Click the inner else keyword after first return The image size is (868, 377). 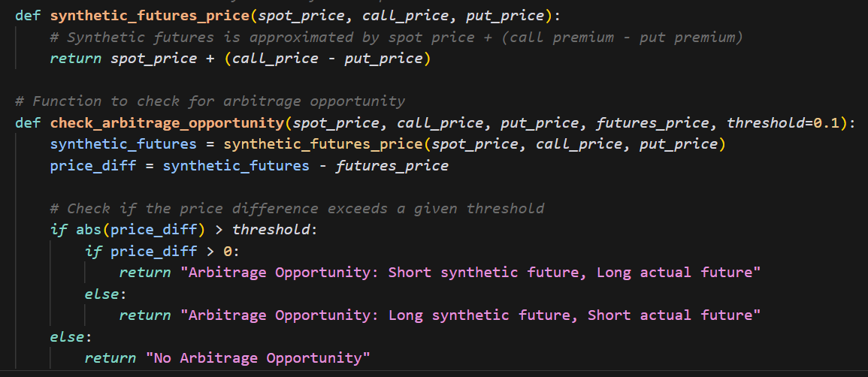click(101, 294)
